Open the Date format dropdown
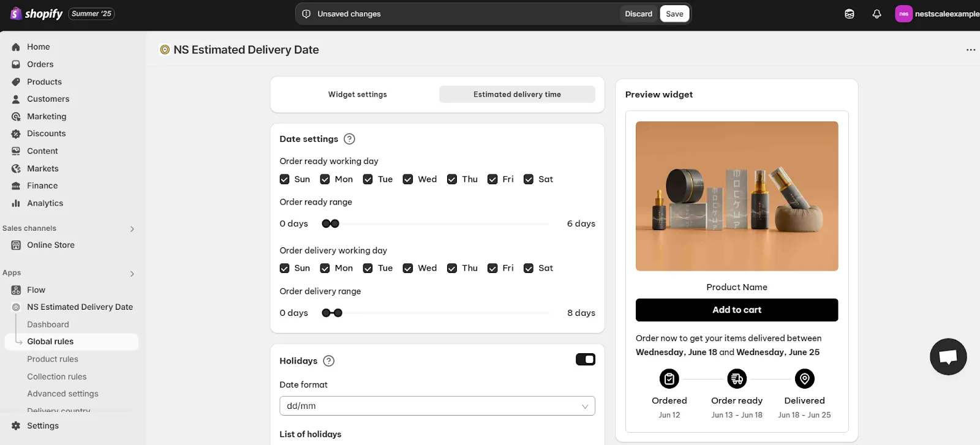This screenshot has height=445, width=980. pos(437,406)
